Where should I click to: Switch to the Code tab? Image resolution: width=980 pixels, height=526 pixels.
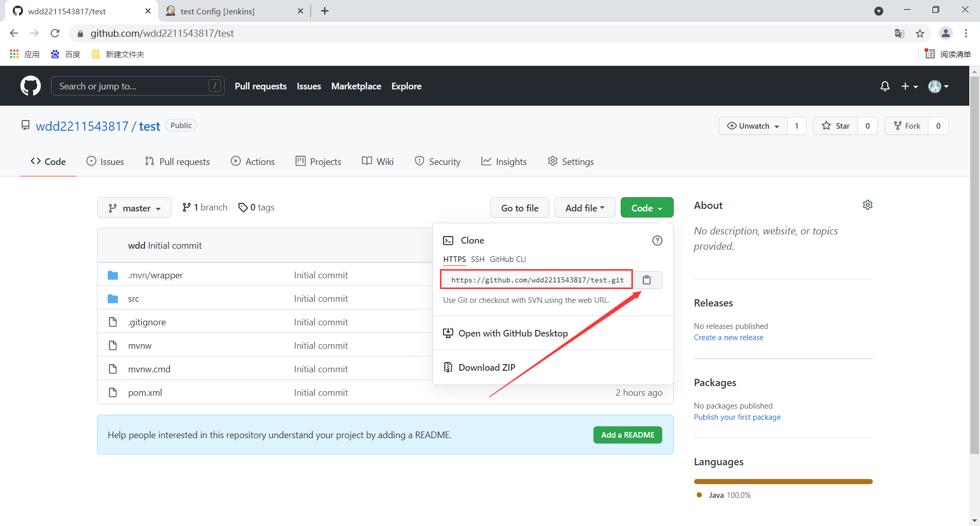click(48, 161)
